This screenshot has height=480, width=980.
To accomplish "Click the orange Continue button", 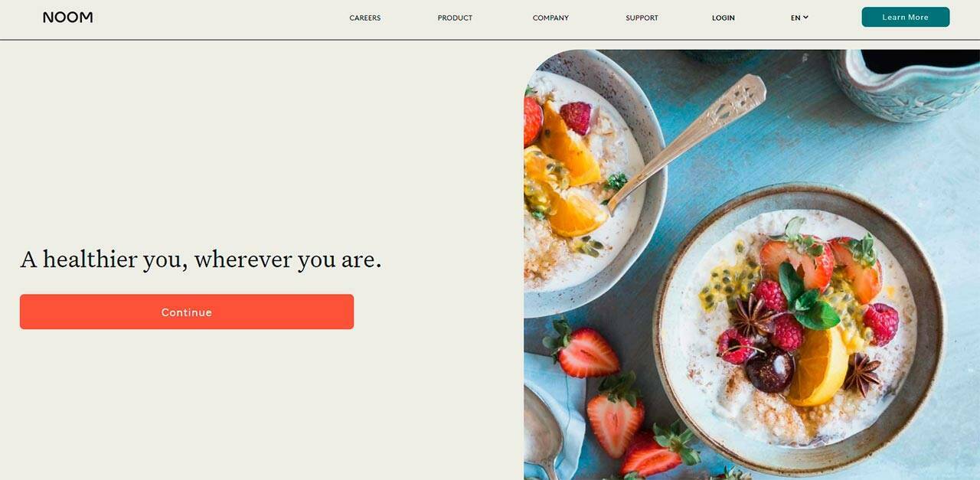I will pyautogui.click(x=187, y=312).
